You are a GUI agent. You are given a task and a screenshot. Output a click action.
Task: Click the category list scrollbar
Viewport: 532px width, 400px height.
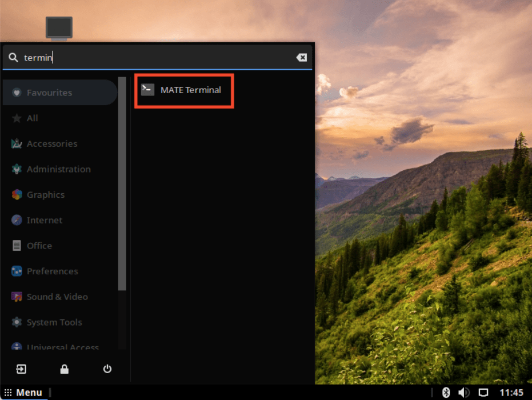pos(122,183)
